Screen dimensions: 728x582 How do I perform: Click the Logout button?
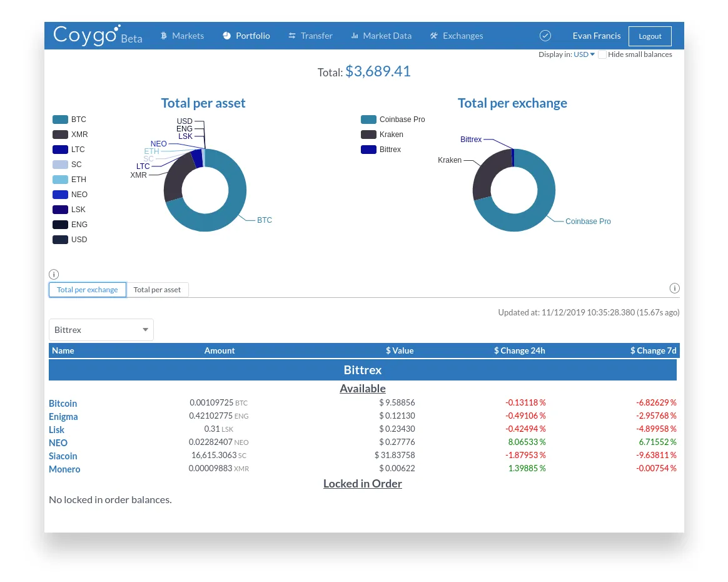(650, 36)
